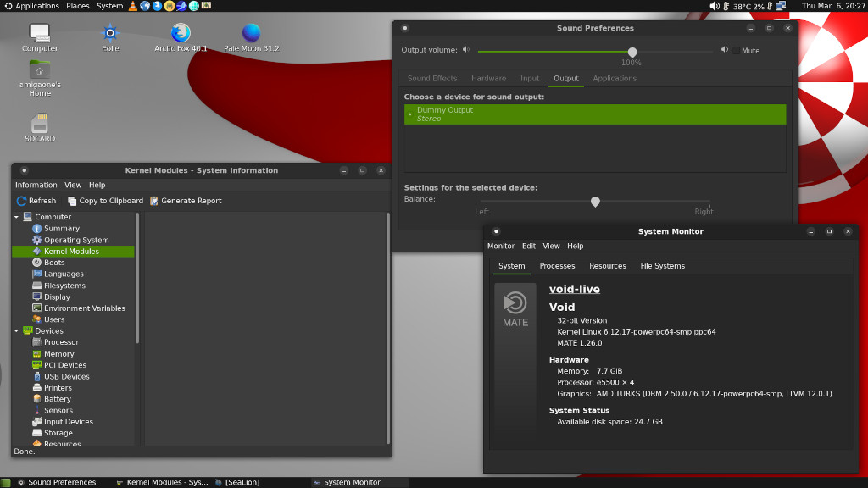This screenshot has height=488, width=868.
Task: Click the last launcher icon after the globes
Action: (206, 6)
